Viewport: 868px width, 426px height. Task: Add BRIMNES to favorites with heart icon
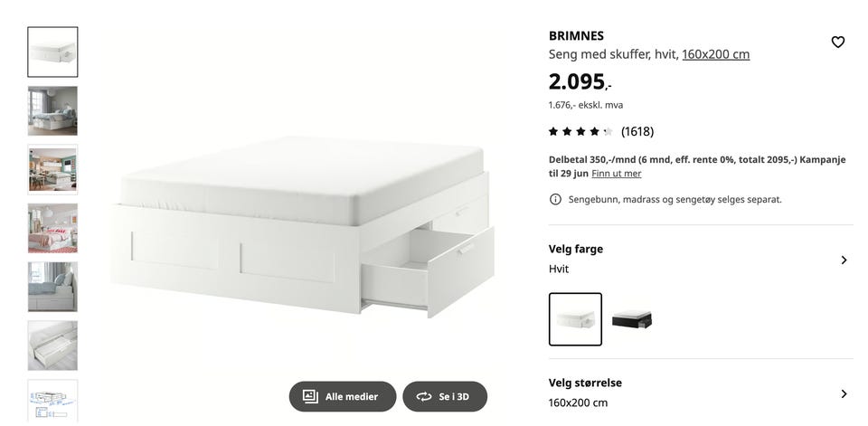[837, 43]
